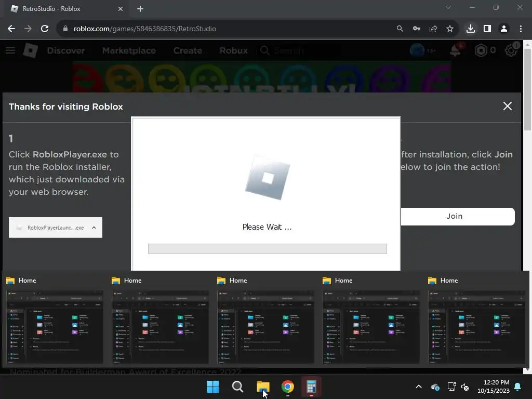Bookmark this tab with the star
532x399 pixels.
(450, 29)
